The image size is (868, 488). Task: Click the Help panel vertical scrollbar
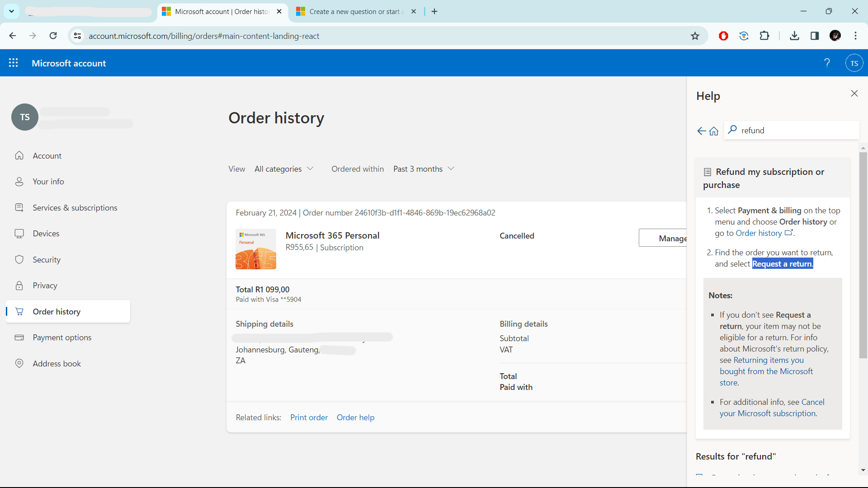[863, 255]
